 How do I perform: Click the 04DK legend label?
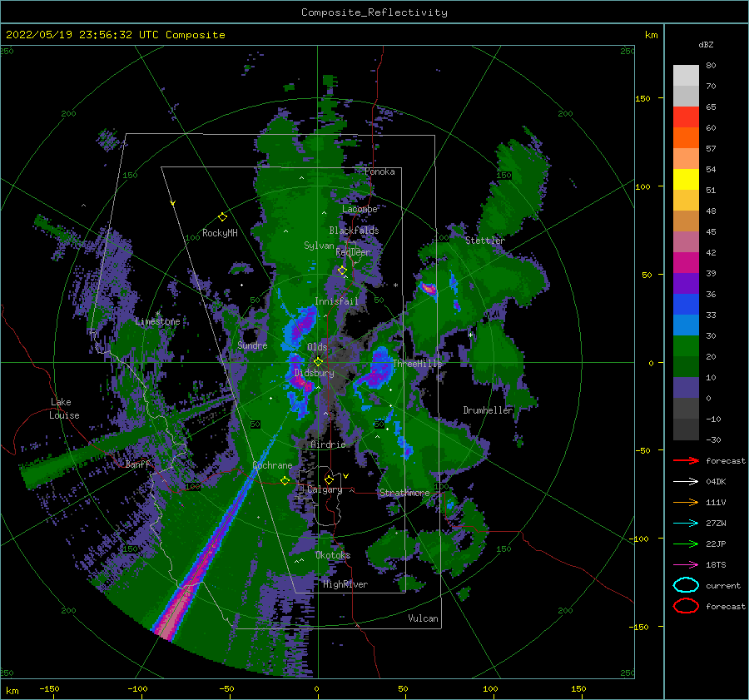point(716,482)
